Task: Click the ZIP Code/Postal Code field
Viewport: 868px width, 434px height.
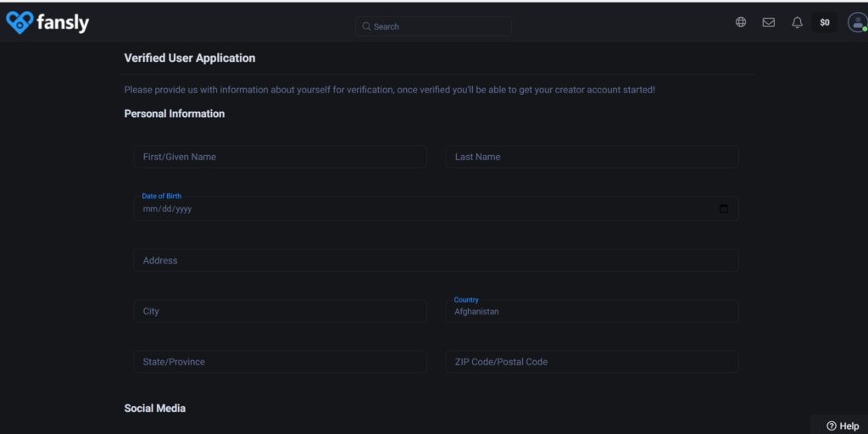Action: (x=592, y=361)
